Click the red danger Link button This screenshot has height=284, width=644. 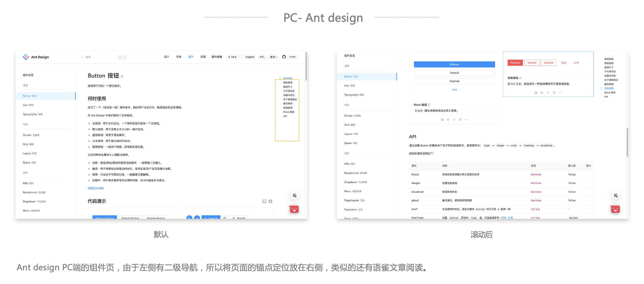tap(576, 63)
